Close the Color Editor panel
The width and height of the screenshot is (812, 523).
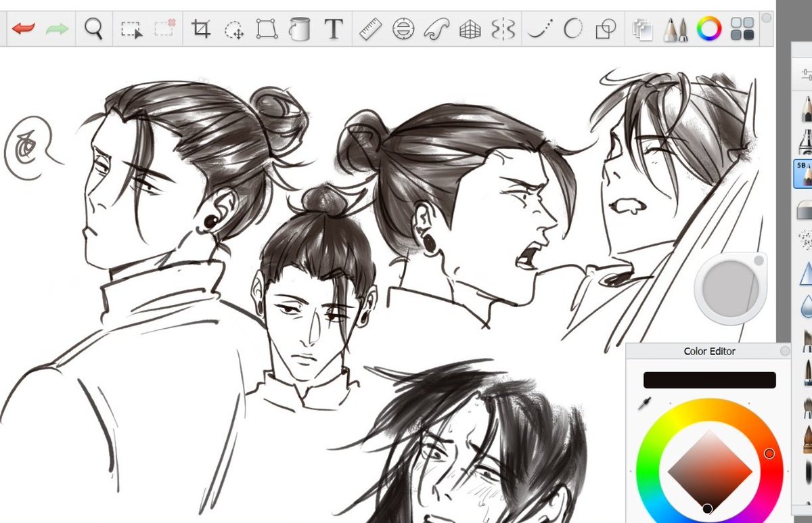coord(784,351)
